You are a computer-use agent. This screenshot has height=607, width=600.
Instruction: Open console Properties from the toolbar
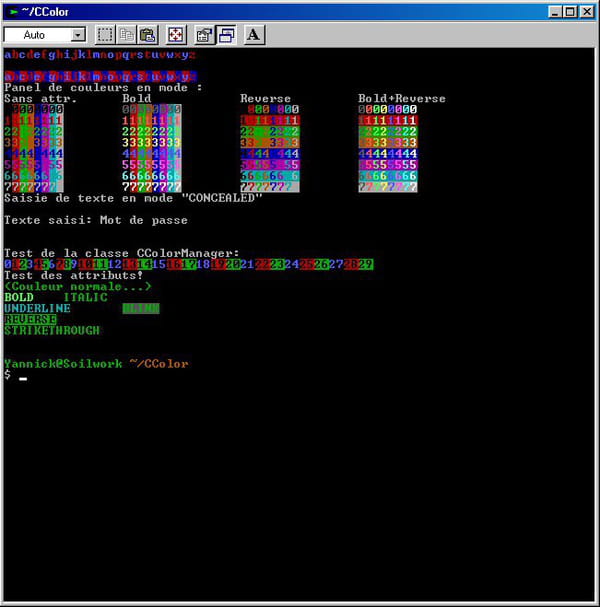tap(204, 35)
